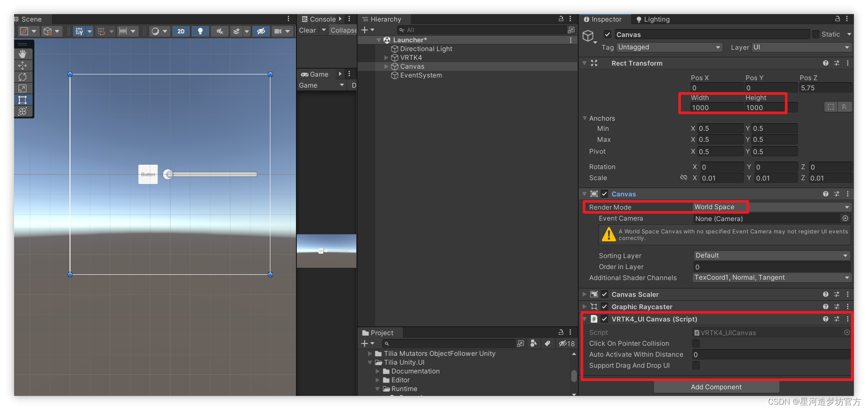Toggle the Graphic Raycaster enabled checkbox
This screenshot has width=868, height=410.
pyautogui.click(x=605, y=307)
